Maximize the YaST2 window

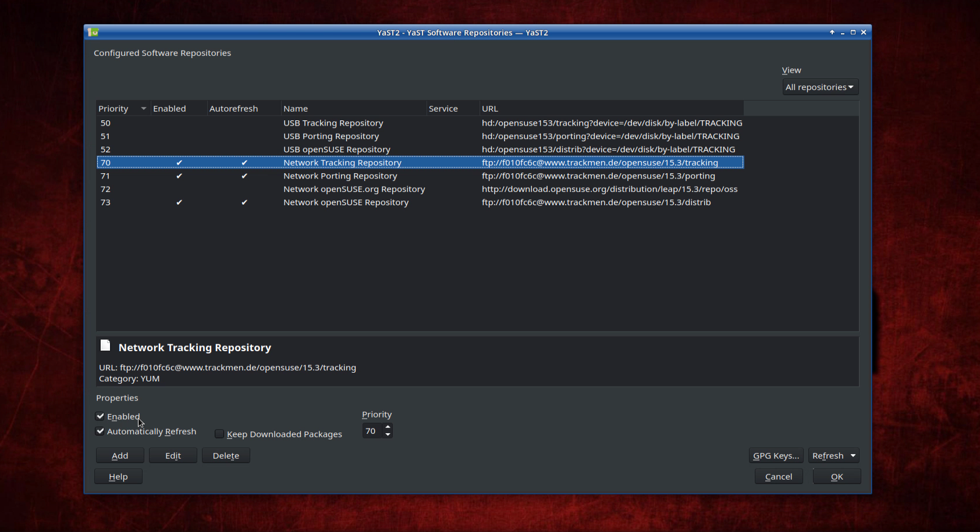click(853, 33)
